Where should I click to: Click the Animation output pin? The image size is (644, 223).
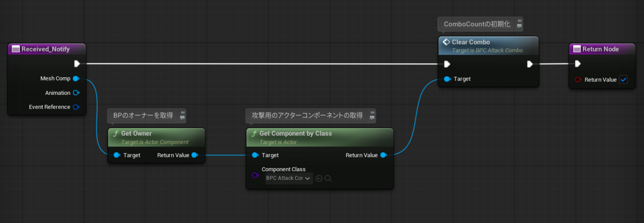[x=76, y=93]
